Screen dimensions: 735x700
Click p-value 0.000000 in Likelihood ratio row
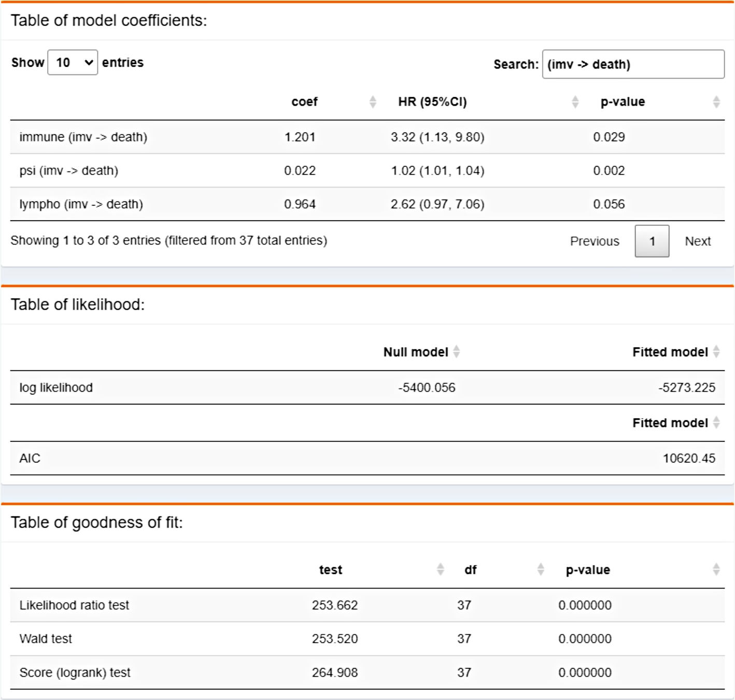(585, 605)
